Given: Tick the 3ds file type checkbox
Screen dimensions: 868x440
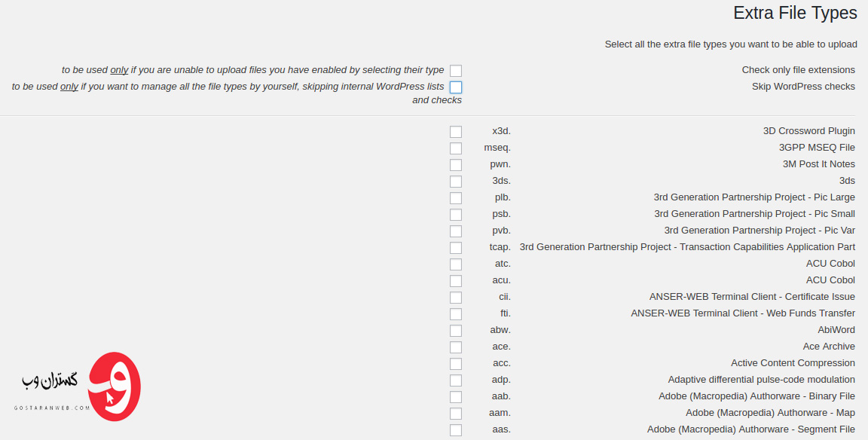Looking at the screenshot, I should click(x=456, y=182).
